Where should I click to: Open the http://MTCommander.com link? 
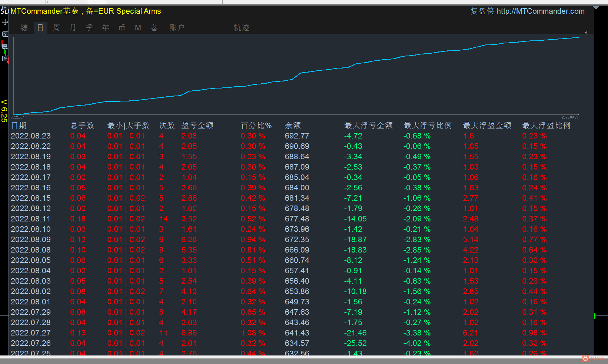541,11
